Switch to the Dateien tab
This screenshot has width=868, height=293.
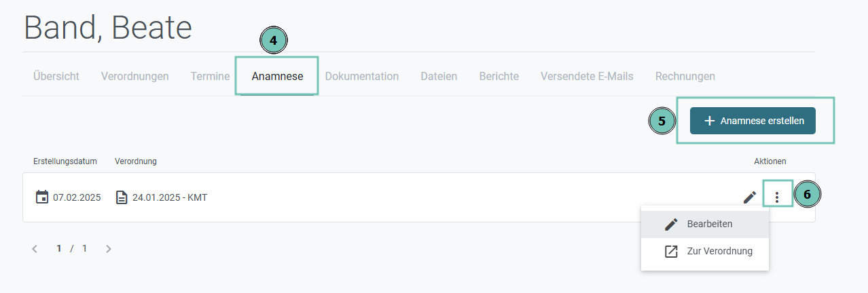coord(439,76)
